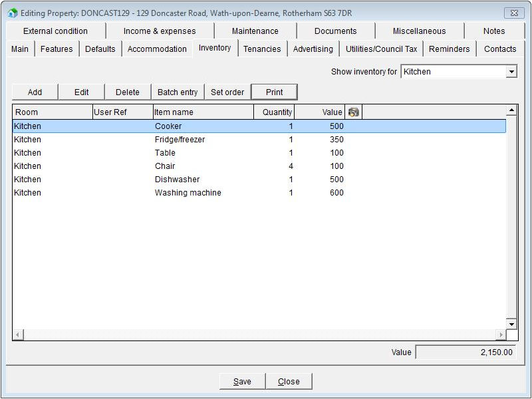The width and height of the screenshot is (532, 399).
Task: Click the horizontal scrollbar right arrow
Action: pos(501,335)
